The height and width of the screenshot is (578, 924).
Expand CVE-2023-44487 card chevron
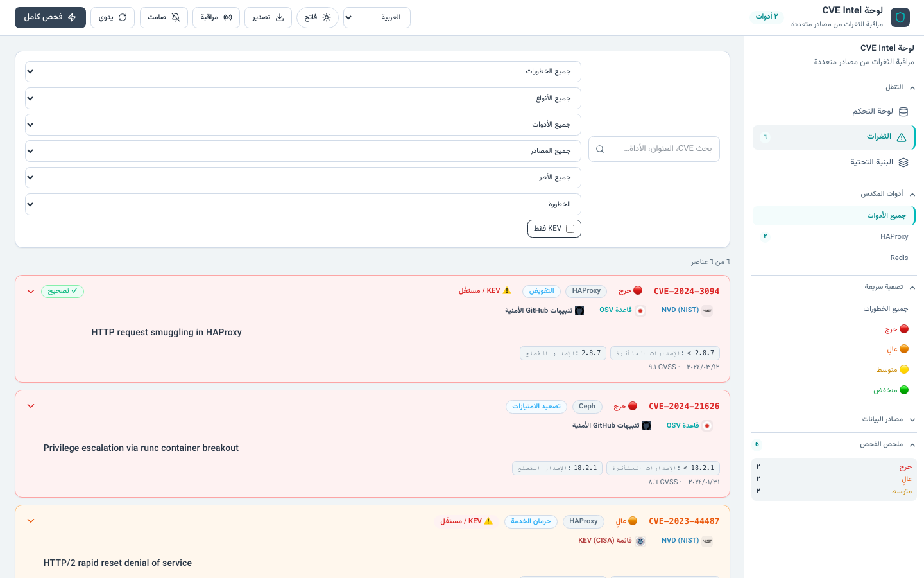click(31, 521)
